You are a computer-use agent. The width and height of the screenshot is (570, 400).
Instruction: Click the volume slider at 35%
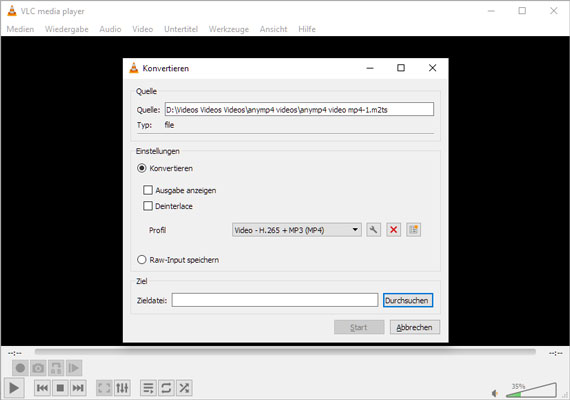[531, 390]
